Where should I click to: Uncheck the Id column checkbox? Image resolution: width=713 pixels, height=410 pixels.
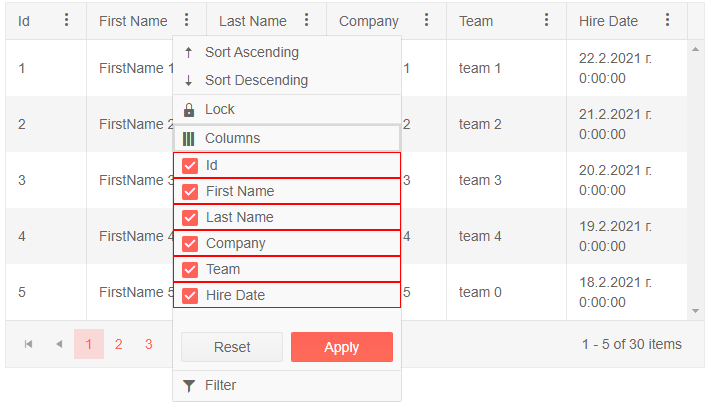(x=190, y=165)
